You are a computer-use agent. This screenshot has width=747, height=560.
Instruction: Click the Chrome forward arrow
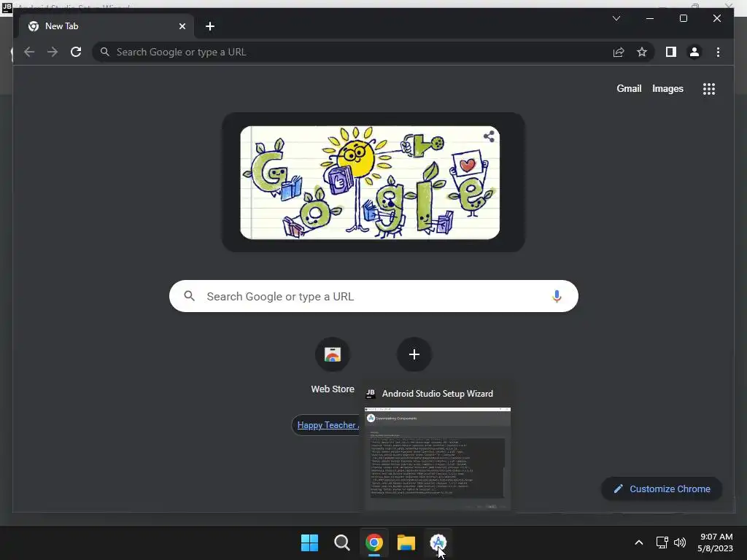point(53,52)
